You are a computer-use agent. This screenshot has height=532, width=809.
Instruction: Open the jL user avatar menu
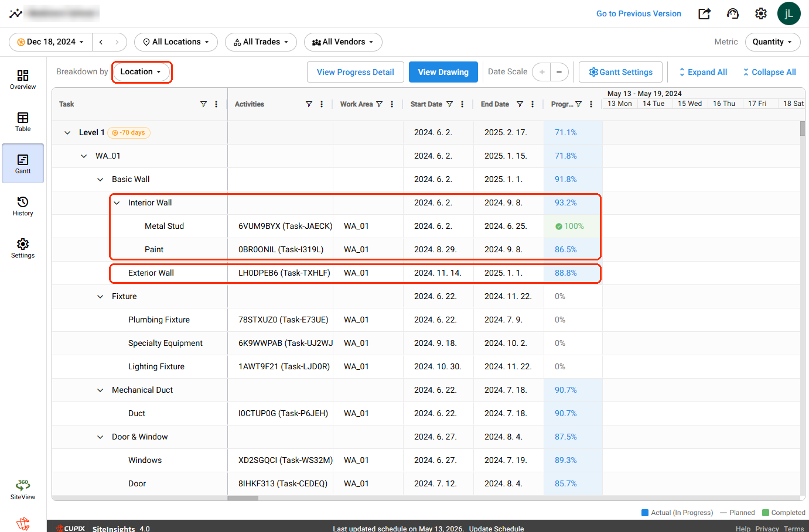pyautogui.click(x=789, y=13)
